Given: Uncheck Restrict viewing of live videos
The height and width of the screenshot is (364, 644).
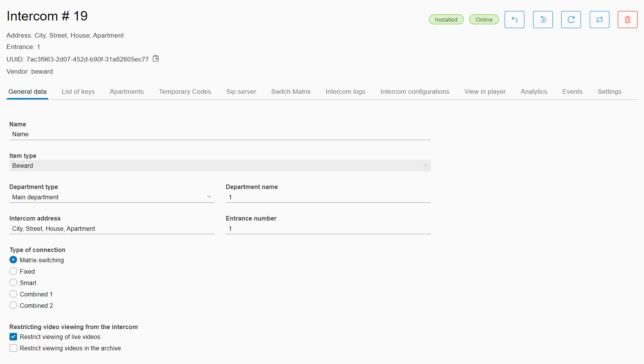Looking at the screenshot, I should pos(13,337).
